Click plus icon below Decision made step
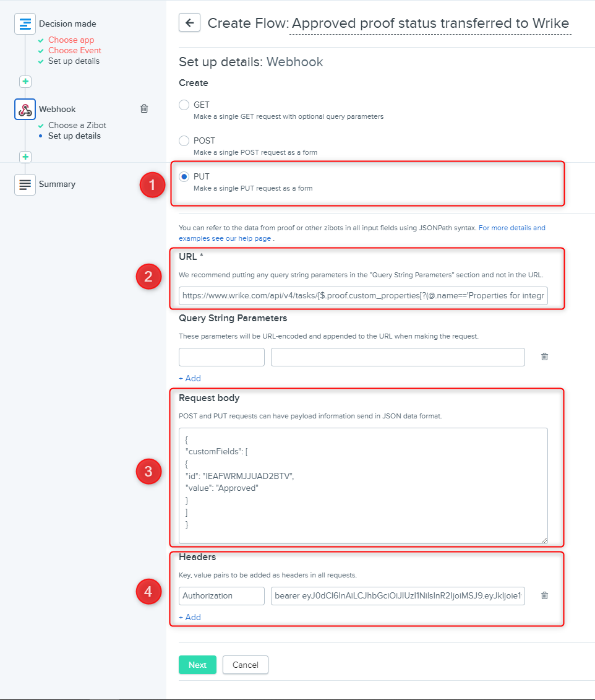 tap(25, 82)
